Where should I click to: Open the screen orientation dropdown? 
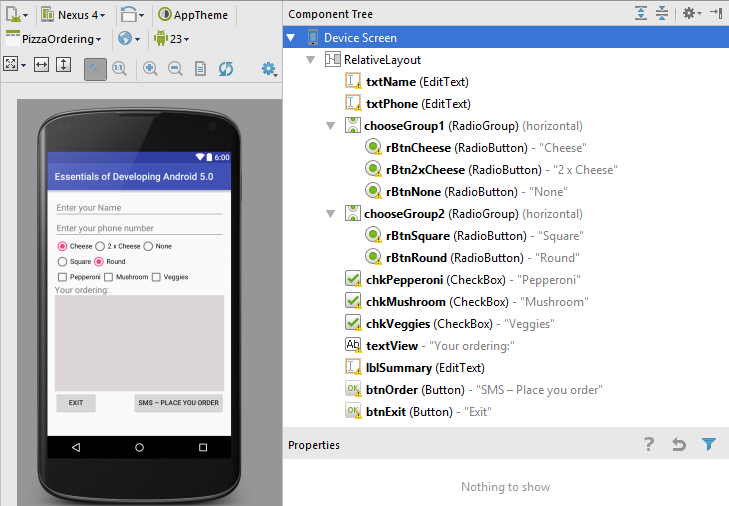point(132,15)
